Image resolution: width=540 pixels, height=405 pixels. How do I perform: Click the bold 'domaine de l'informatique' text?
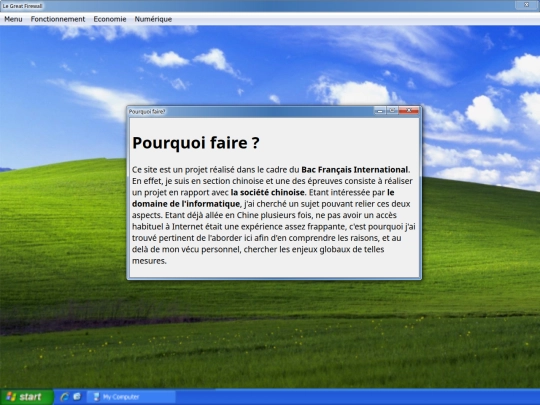(186, 204)
